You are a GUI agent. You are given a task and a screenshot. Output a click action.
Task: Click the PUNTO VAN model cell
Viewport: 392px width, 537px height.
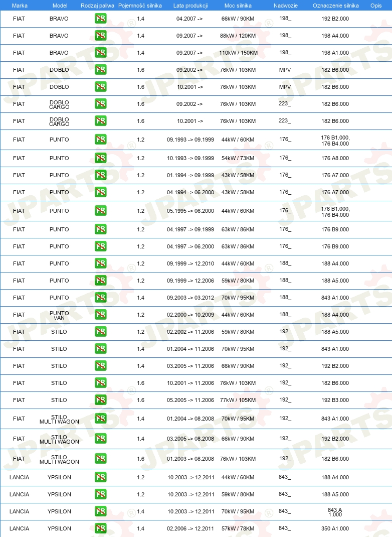pos(59,315)
